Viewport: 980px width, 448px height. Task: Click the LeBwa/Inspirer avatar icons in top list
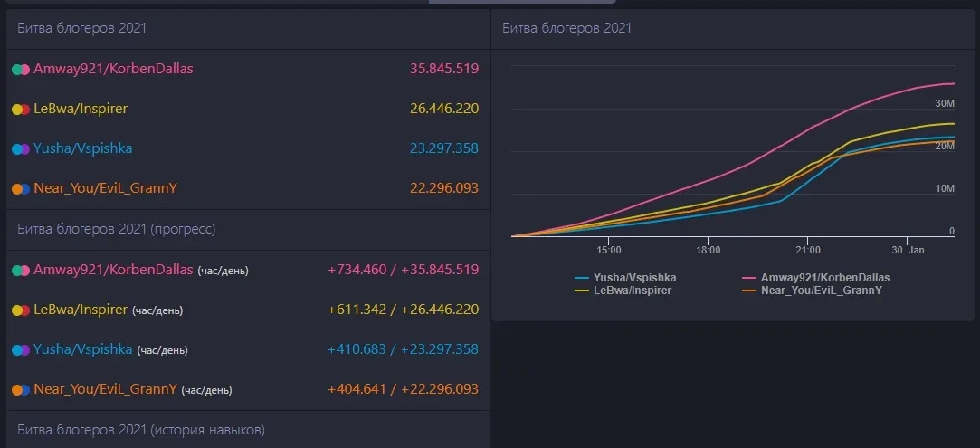(21, 110)
